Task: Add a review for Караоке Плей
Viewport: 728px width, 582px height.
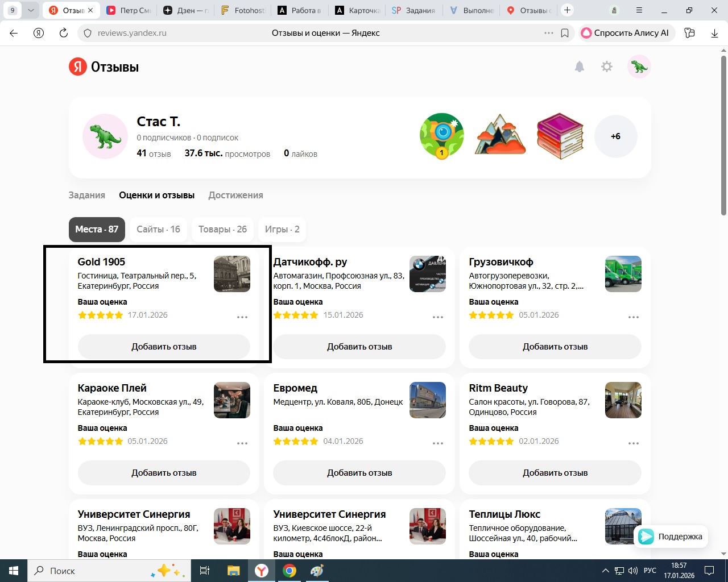Action: point(164,473)
